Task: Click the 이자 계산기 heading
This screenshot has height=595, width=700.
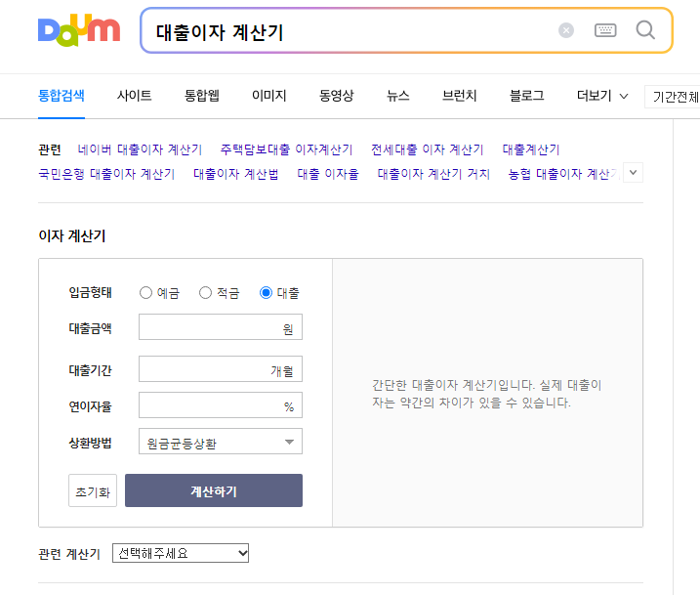Action: tap(72, 235)
